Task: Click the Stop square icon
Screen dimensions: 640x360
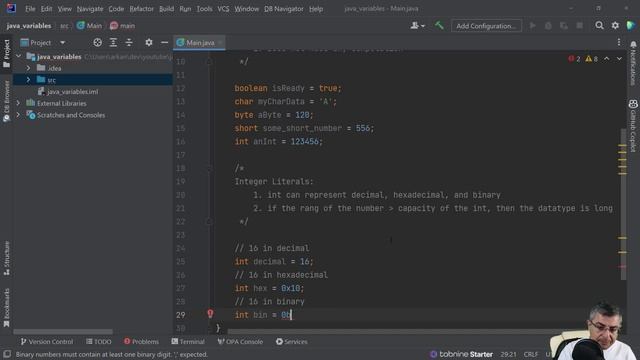Action: click(x=580, y=26)
